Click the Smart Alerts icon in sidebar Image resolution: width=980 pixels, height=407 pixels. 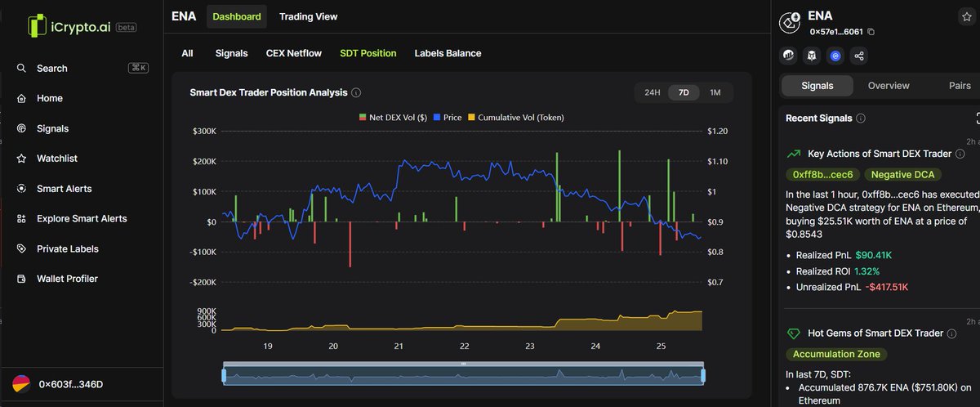[x=22, y=189]
